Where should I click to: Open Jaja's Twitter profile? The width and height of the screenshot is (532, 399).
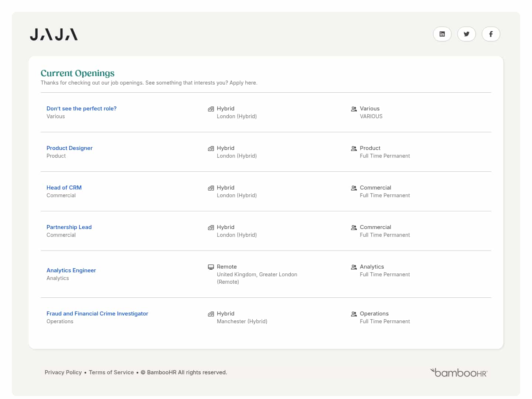467,34
